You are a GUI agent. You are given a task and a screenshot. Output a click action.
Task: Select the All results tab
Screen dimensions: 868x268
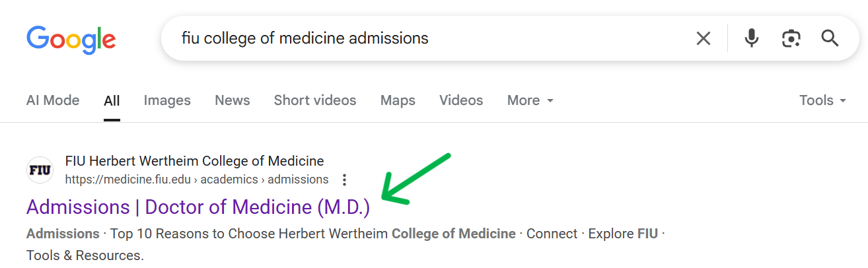(112, 101)
